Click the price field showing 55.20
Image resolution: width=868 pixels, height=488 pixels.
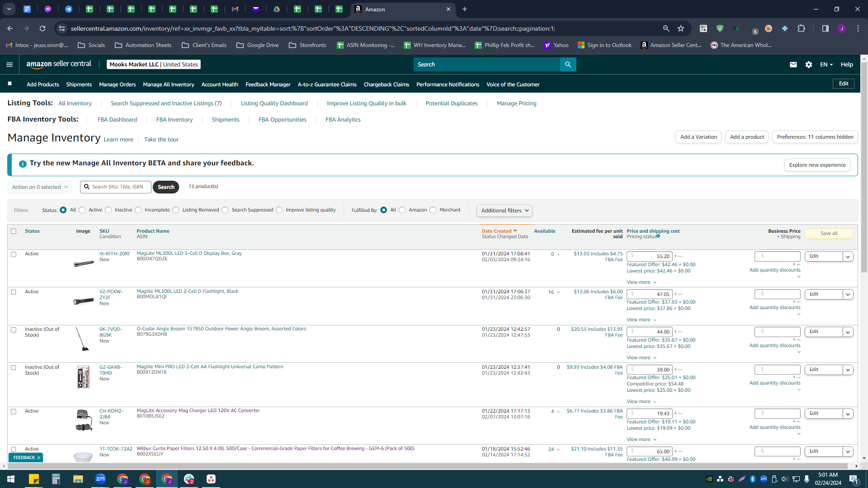click(650, 257)
